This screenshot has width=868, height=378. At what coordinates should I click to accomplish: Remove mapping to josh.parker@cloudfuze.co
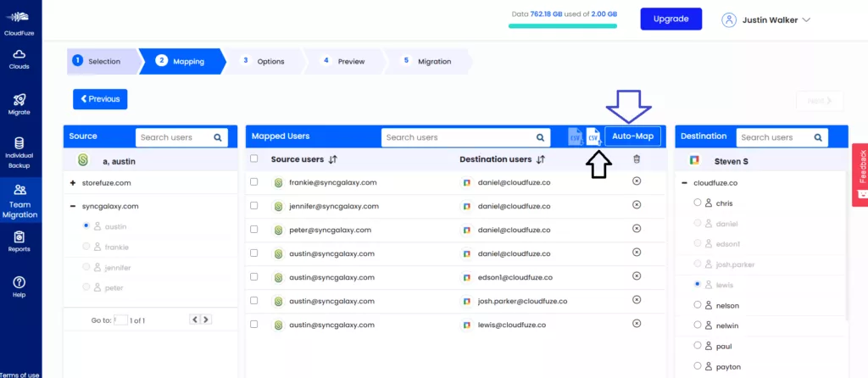(x=637, y=299)
